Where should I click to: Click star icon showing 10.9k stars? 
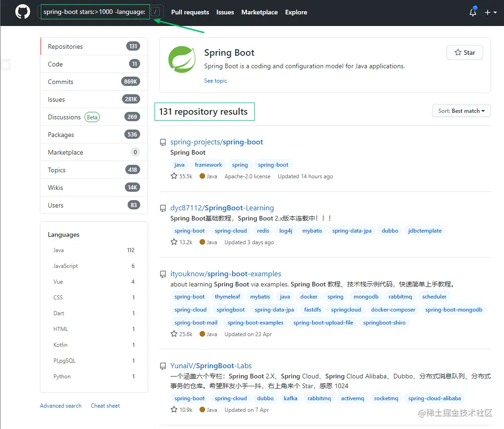(x=174, y=409)
